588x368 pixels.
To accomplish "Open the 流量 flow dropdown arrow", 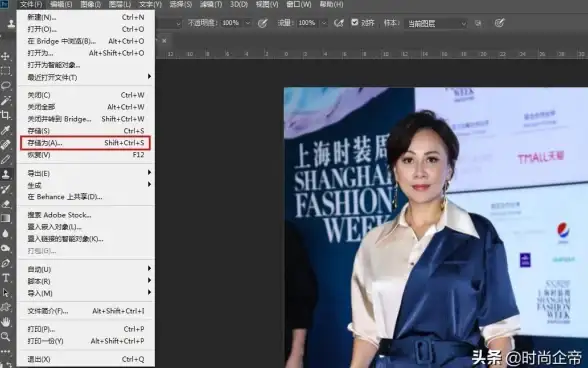I will [x=324, y=23].
